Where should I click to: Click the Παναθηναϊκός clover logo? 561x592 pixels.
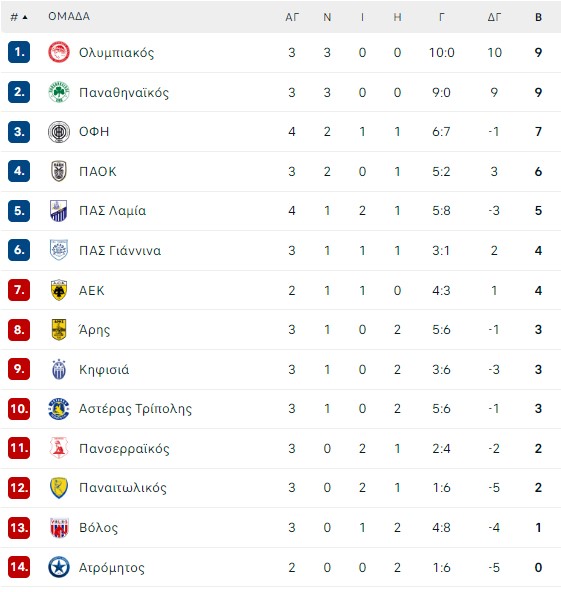coord(59,92)
